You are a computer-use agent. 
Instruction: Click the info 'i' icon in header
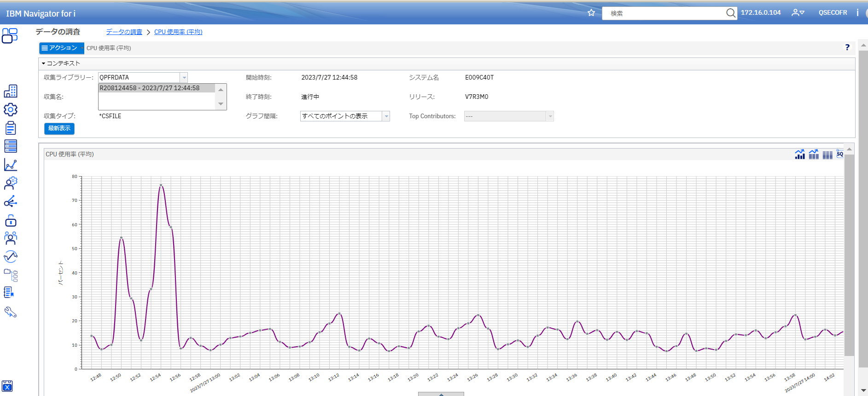[x=857, y=12]
